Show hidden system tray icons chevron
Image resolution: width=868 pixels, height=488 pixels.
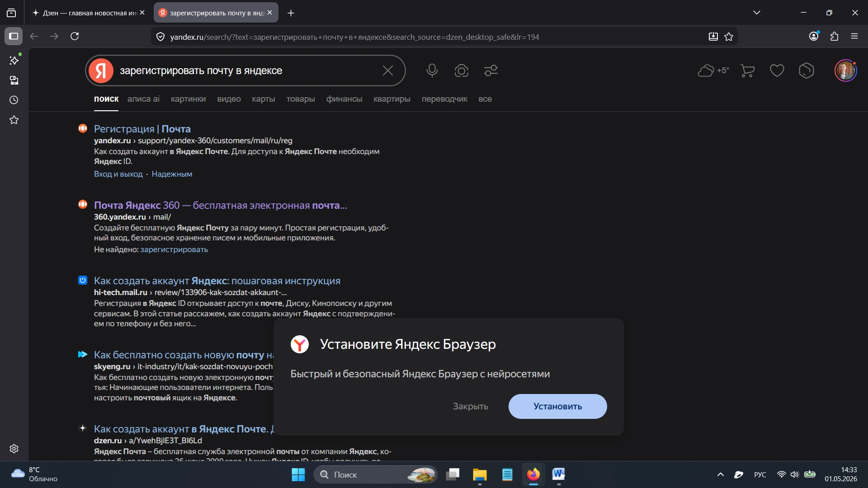pos(721,474)
